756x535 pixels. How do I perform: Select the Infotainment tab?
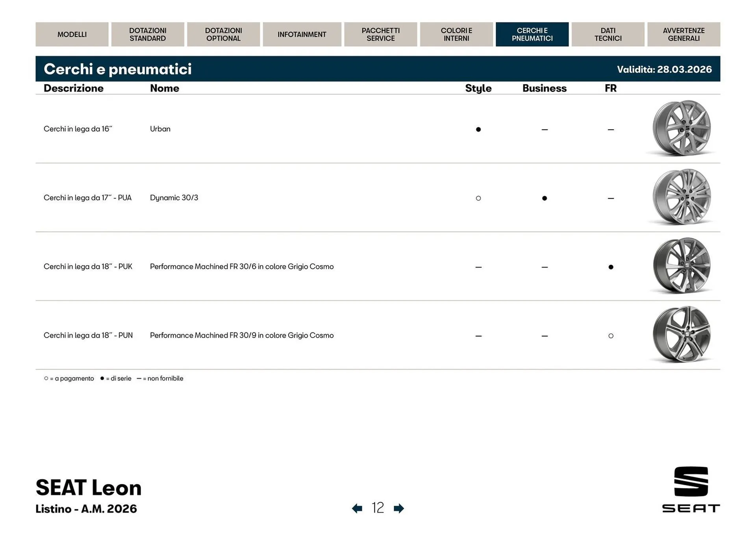(x=302, y=34)
